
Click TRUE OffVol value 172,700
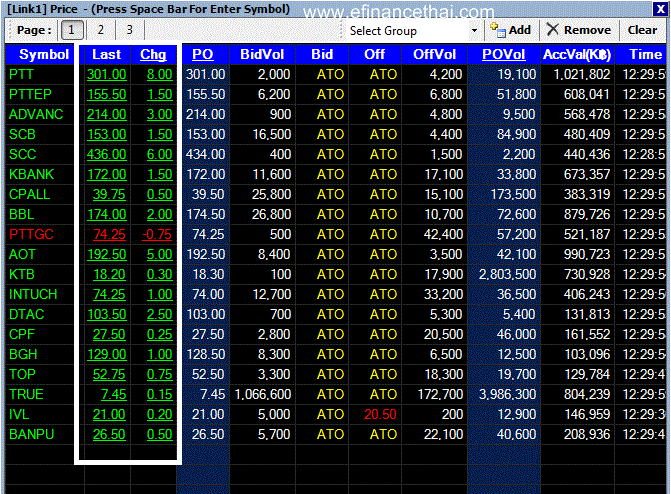pos(440,395)
